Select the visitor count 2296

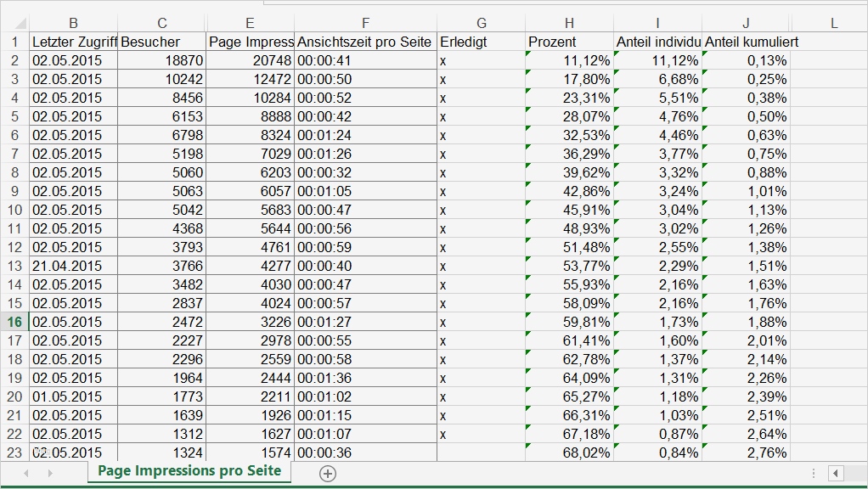pyautogui.click(x=161, y=360)
